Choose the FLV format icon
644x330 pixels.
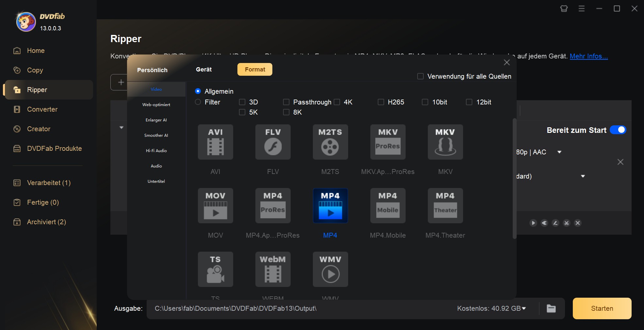coord(273,142)
